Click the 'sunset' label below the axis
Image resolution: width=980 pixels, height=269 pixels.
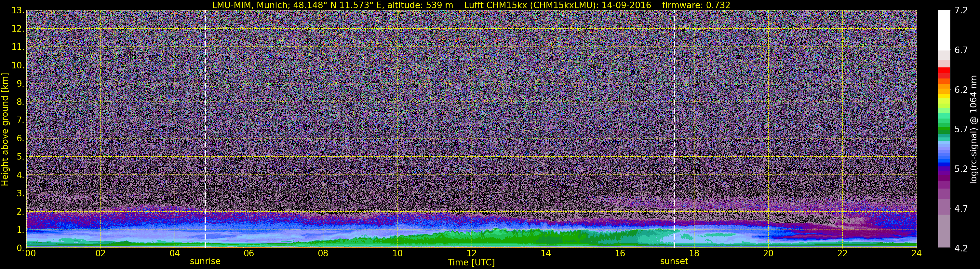pos(674,262)
